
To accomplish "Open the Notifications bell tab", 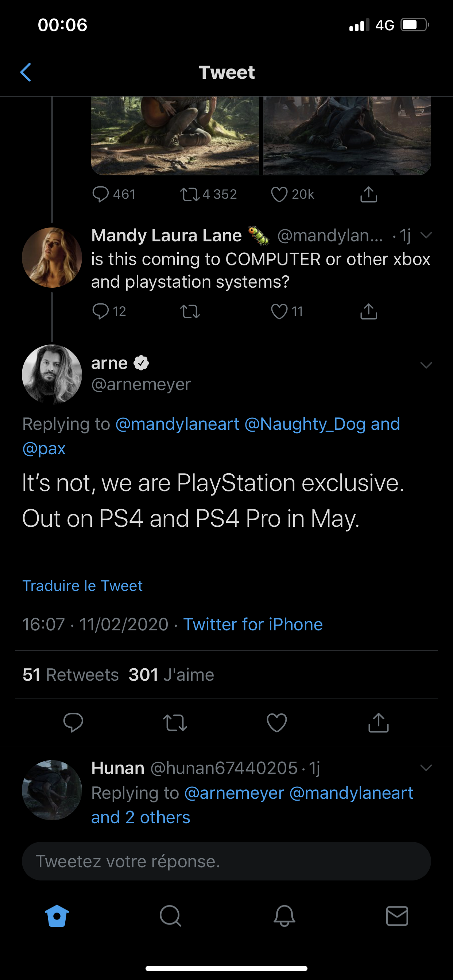I will click(x=284, y=915).
